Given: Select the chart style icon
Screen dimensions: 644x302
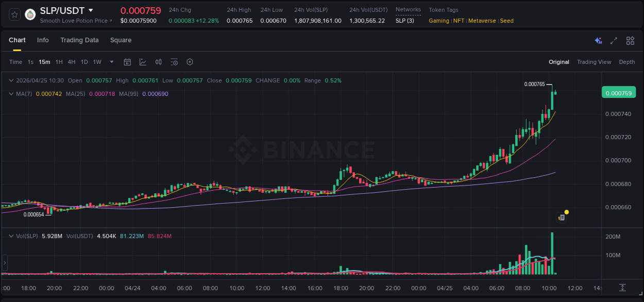Looking at the screenshot, I should point(143,62).
